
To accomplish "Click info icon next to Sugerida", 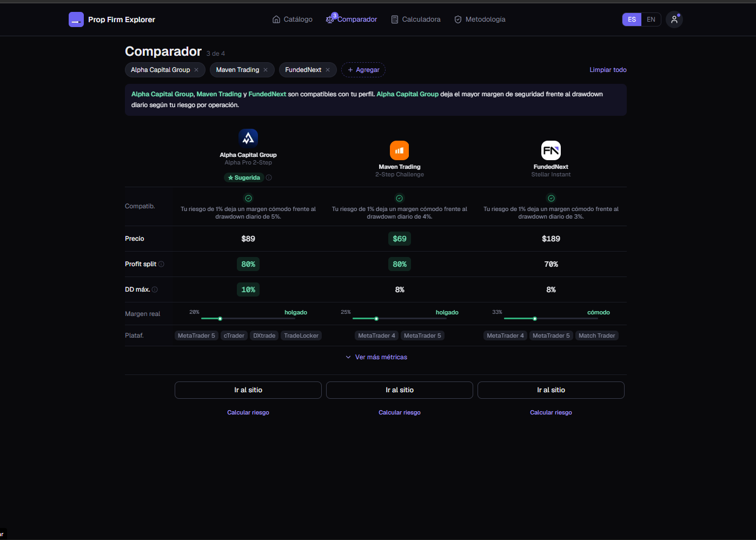I will click(269, 177).
